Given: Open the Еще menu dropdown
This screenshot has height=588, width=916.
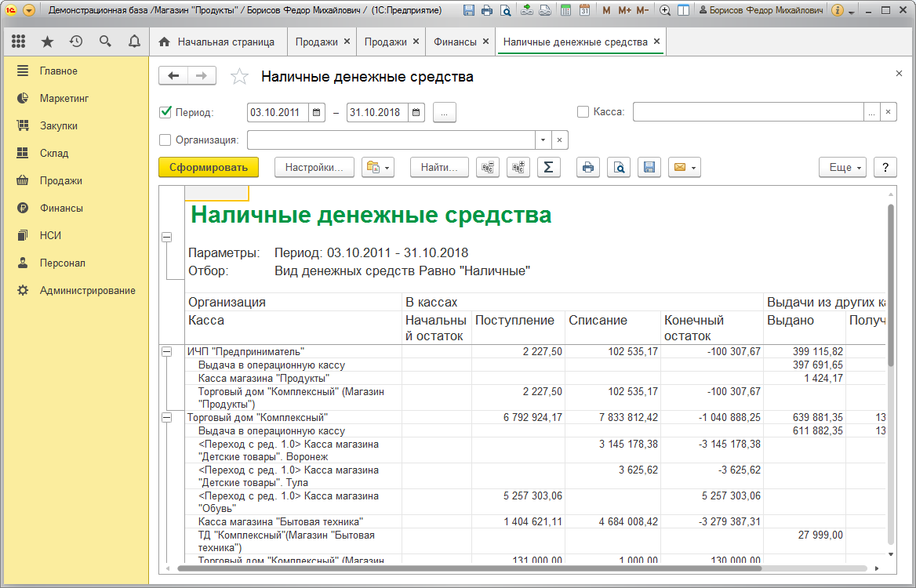Looking at the screenshot, I should coord(842,168).
